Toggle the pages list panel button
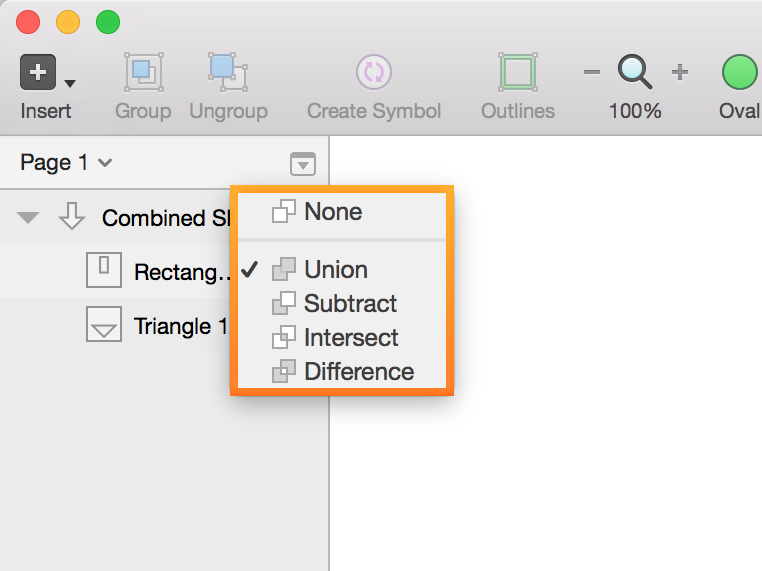762x571 pixels. coord(303,164)
